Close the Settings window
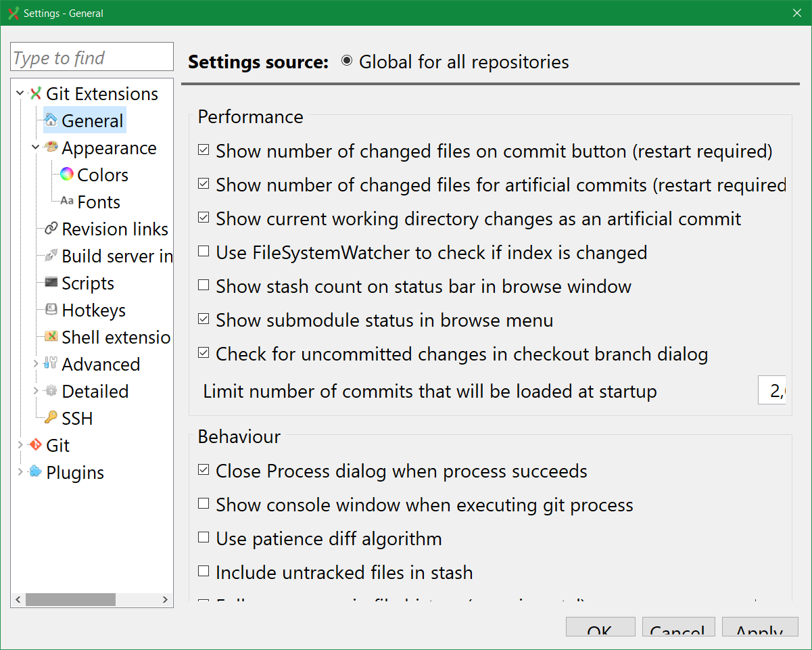 pos(796,13)
